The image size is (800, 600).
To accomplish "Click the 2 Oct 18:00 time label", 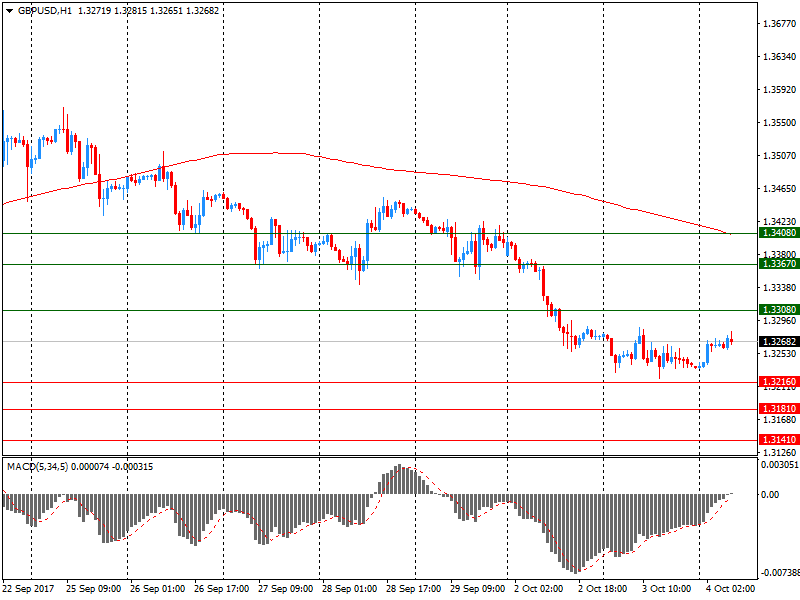I will (603, 589).
